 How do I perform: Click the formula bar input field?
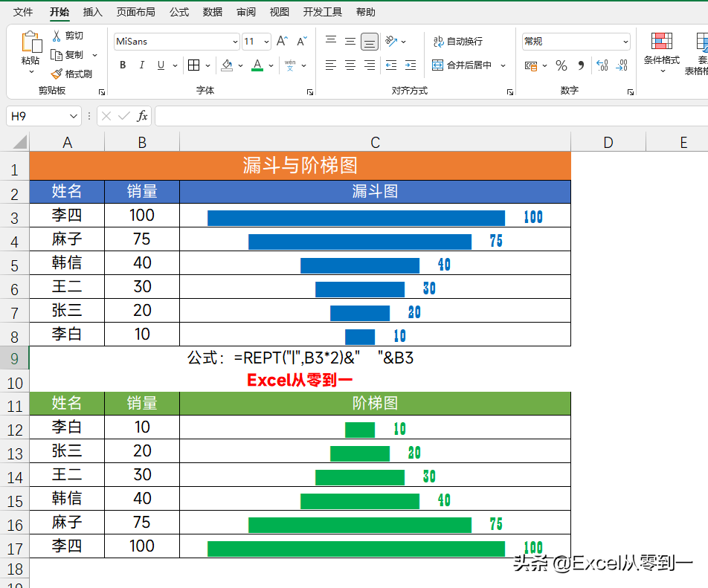[x=431, y=117]
